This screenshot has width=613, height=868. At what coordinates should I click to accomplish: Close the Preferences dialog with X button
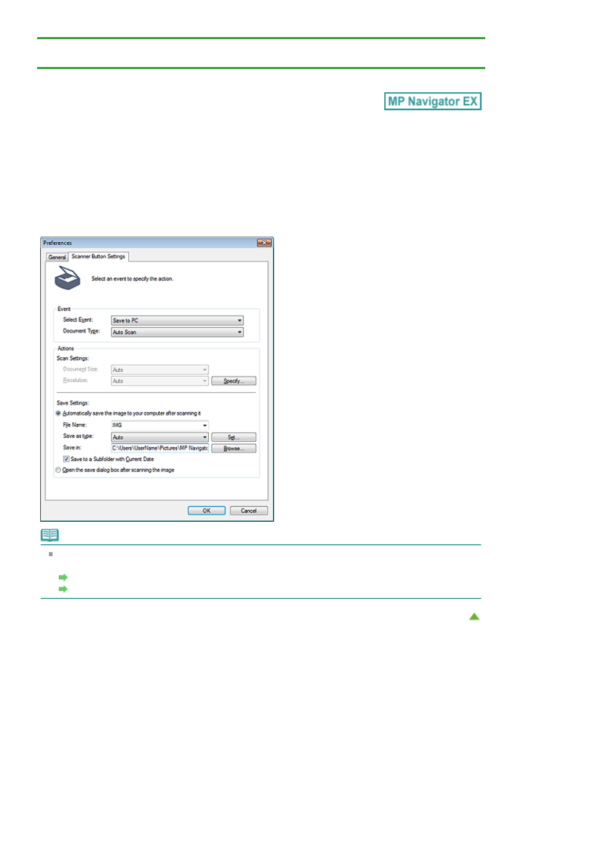264,243
